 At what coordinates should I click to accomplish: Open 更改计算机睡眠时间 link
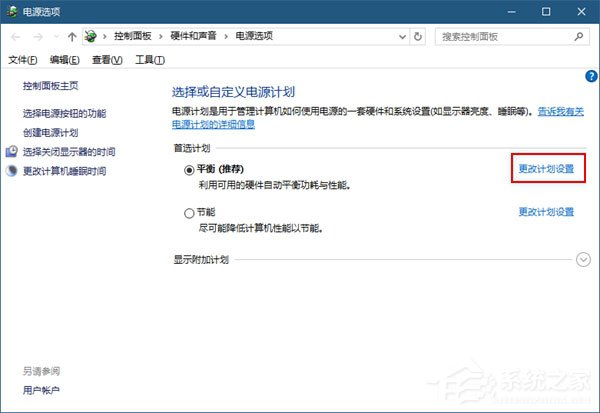65,171
